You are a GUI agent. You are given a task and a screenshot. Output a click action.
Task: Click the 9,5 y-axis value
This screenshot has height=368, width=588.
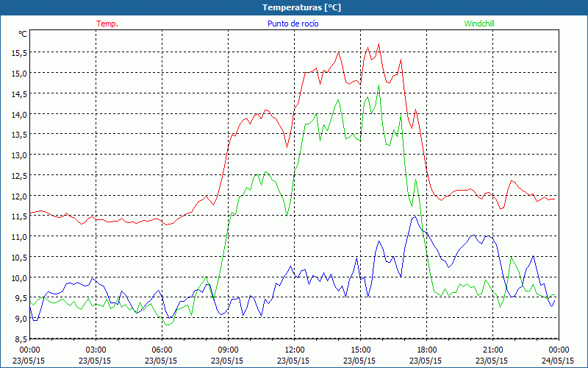pos(21,299)
